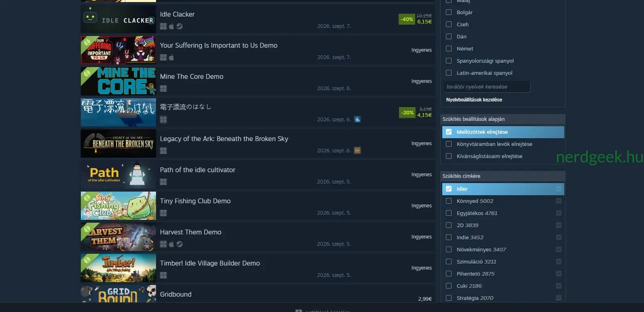644x312 pixels.
Task: Exclude the Indie tag with its minus icon
Action: coord(559,237)
